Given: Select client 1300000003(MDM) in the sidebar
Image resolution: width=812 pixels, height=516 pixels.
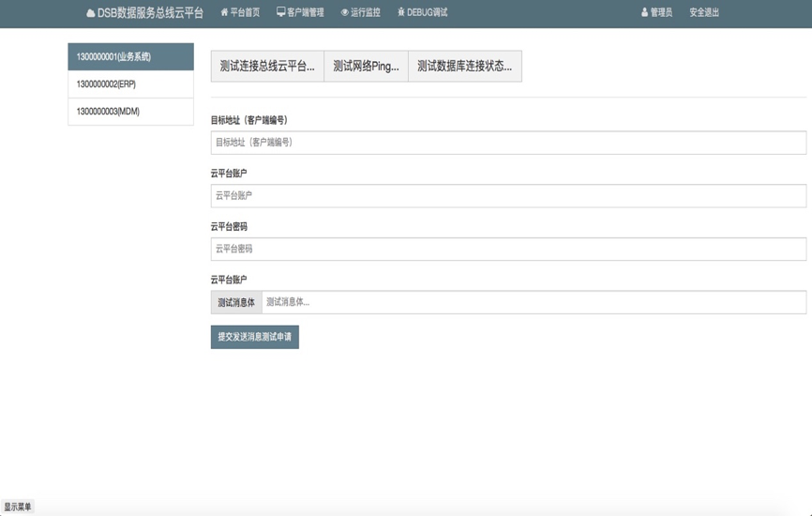Looking at the screenshot, I should coord(131,112).
